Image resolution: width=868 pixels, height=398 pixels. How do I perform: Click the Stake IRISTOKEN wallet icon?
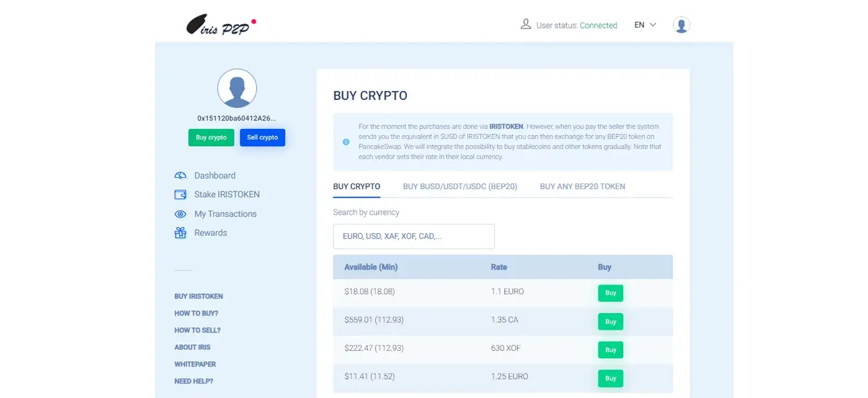180,195
